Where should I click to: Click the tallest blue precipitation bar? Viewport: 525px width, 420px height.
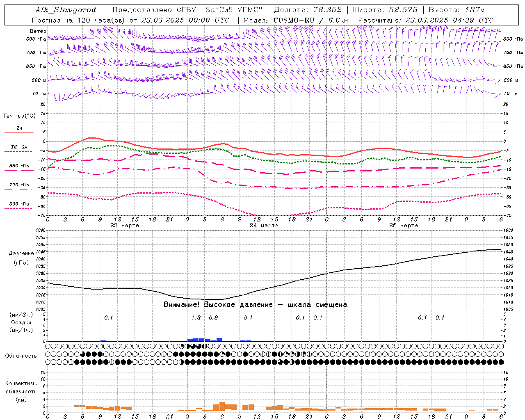coord(219,340)
